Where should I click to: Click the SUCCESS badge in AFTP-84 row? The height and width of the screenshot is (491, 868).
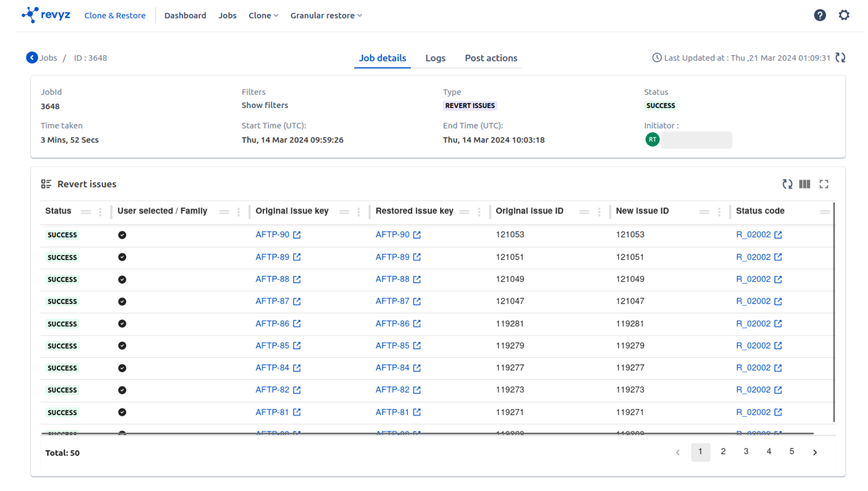[62, 368]
